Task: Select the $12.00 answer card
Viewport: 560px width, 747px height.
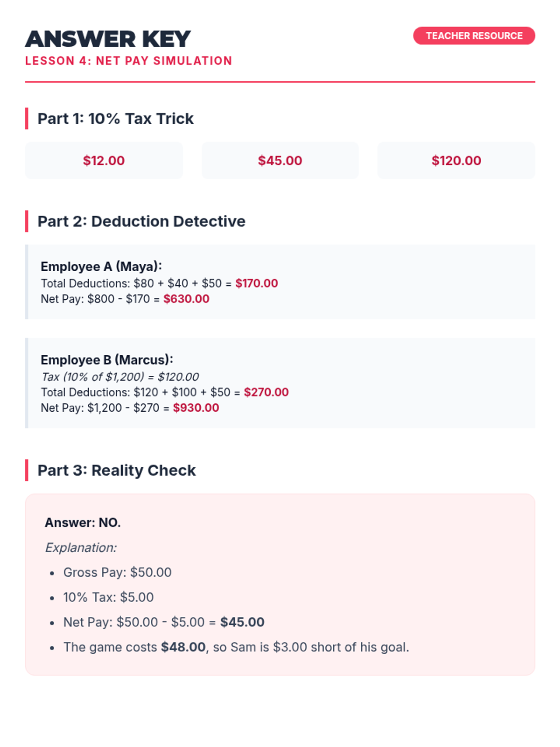Action: coord(104,161)
